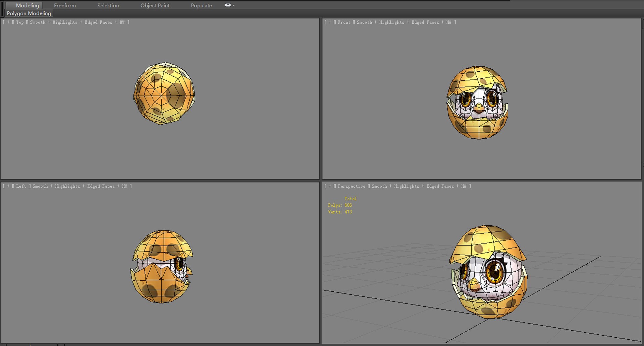Click the Verts: 473 statistic text
Viewport: 644px width, 346px height.
(x=340, y=212)
